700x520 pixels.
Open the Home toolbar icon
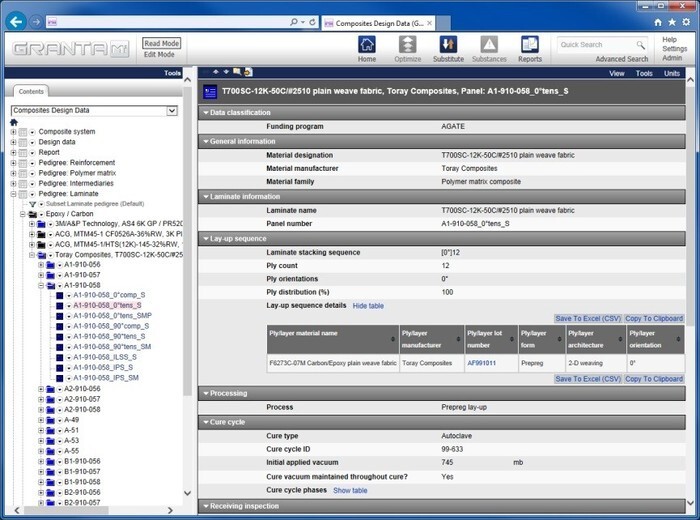click(367, 45)
